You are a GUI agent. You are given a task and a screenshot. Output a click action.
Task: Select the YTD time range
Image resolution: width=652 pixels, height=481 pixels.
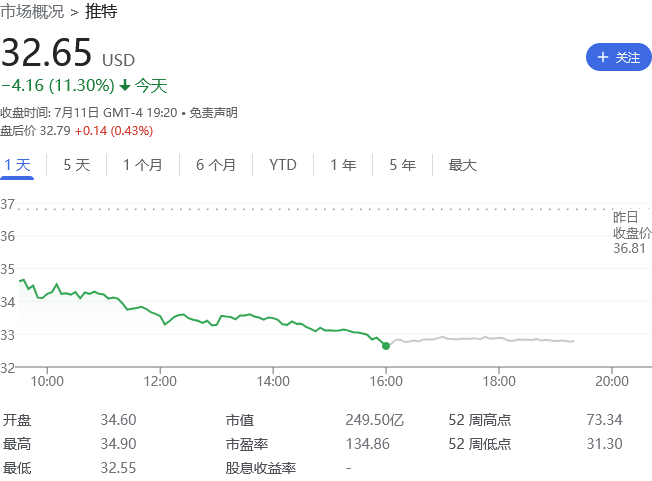[x=283, y=165]
